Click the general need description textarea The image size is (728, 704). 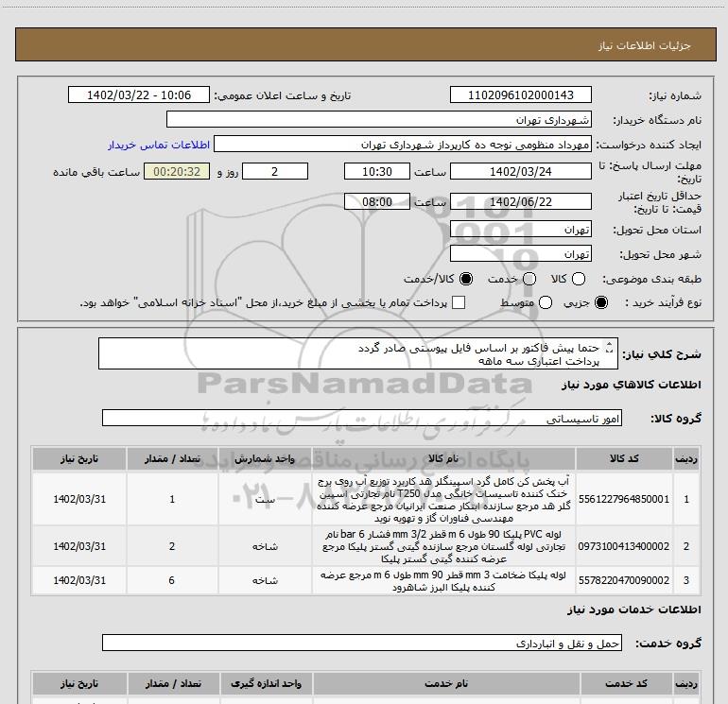click(358, 353)
